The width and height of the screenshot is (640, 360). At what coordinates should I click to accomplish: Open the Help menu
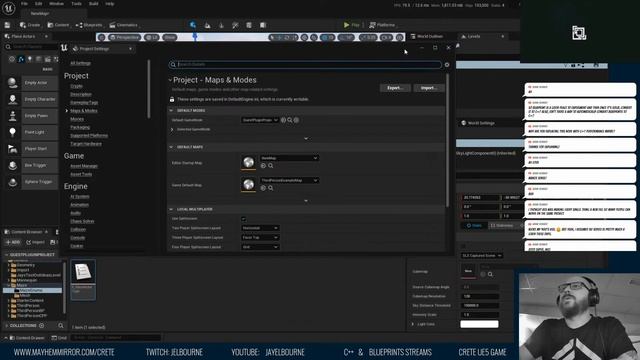(110, 4)
